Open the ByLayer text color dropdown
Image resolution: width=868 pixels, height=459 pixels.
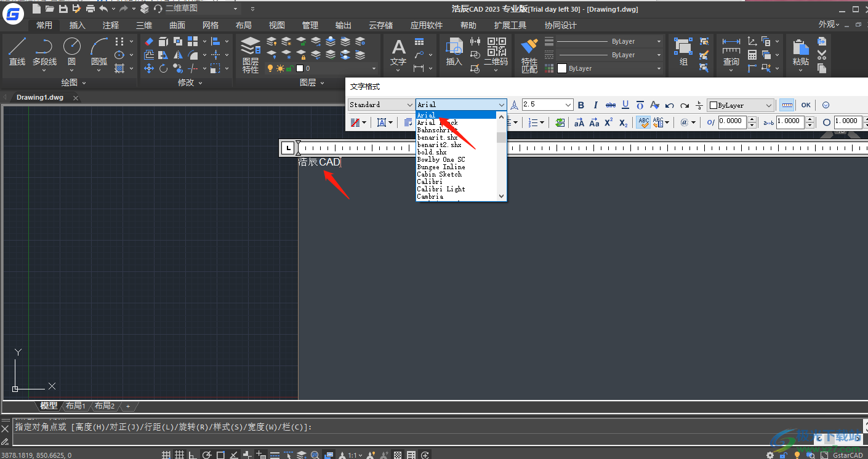click(741, 105)
